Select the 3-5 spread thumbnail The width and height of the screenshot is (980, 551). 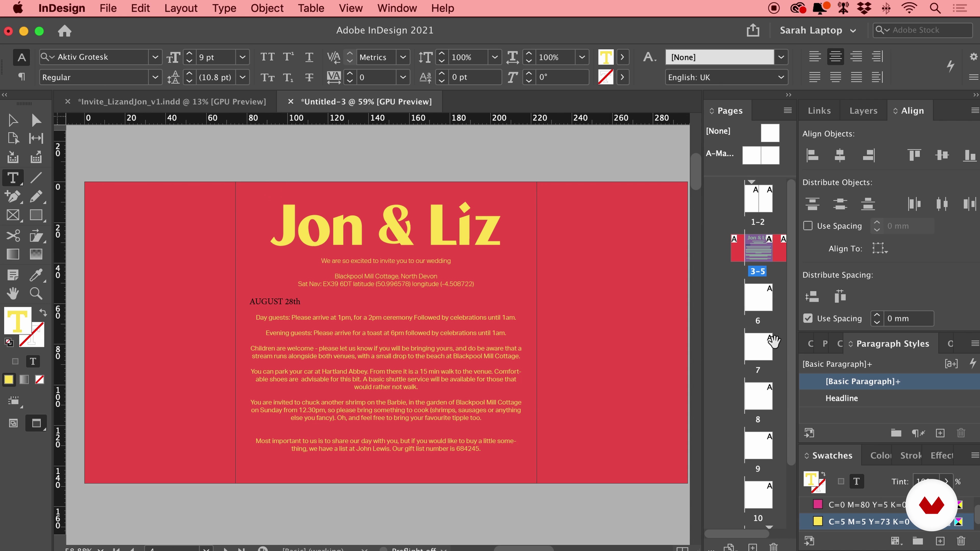[758, 248]
